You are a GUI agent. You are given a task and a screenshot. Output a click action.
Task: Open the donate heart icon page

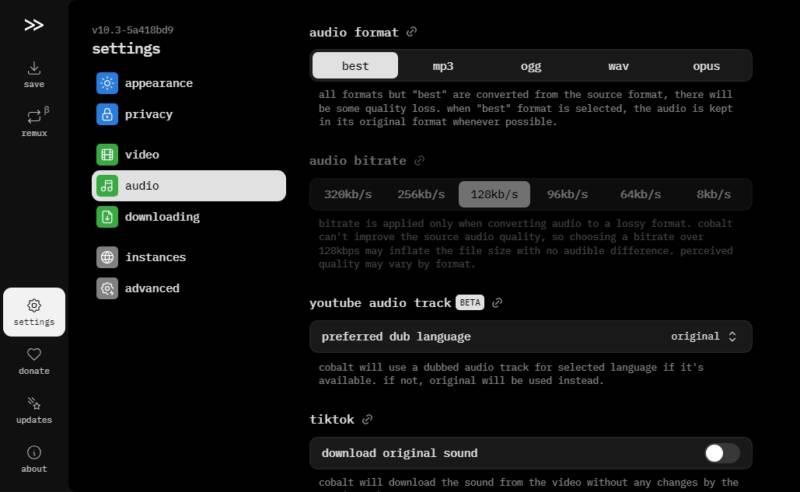[34, 361]
